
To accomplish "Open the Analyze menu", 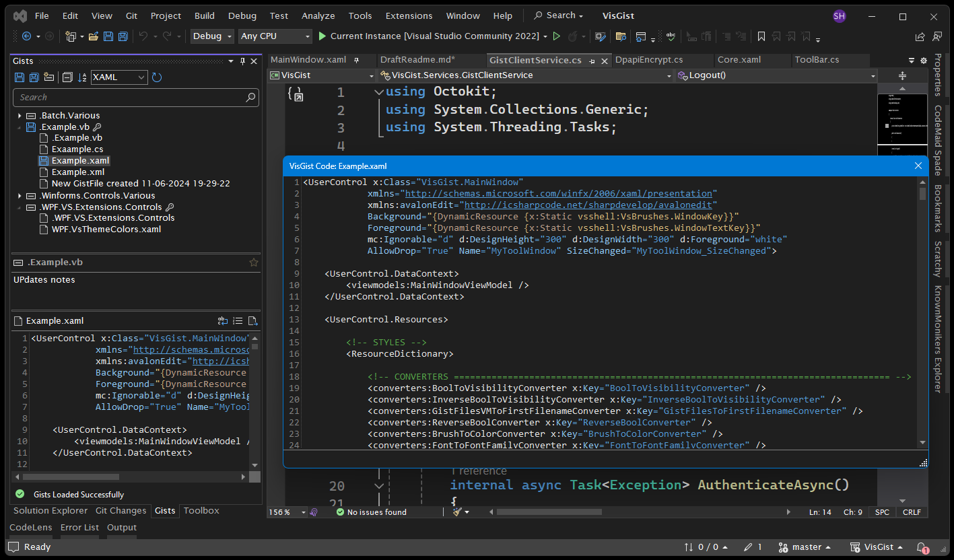I will [318, 15].
